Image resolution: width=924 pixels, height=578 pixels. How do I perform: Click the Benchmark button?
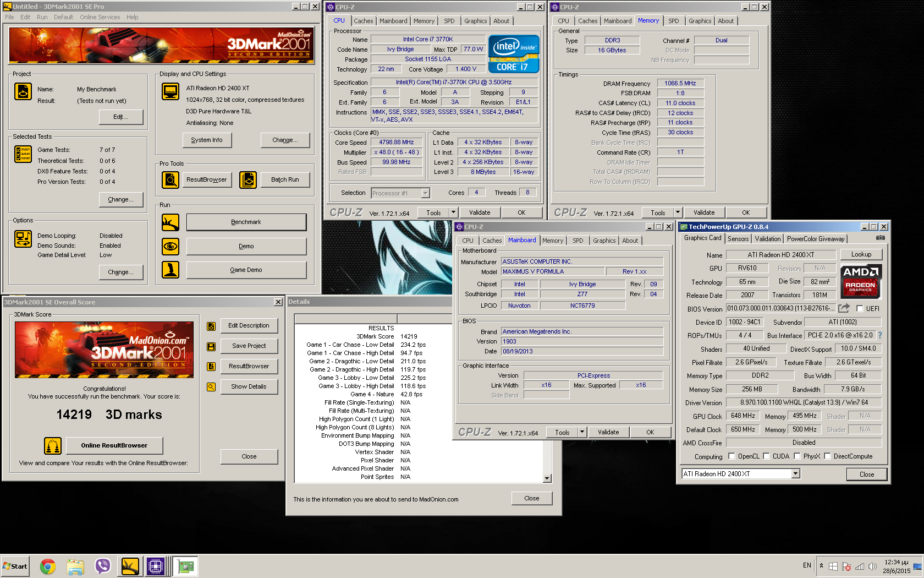(x=246, y=222)
